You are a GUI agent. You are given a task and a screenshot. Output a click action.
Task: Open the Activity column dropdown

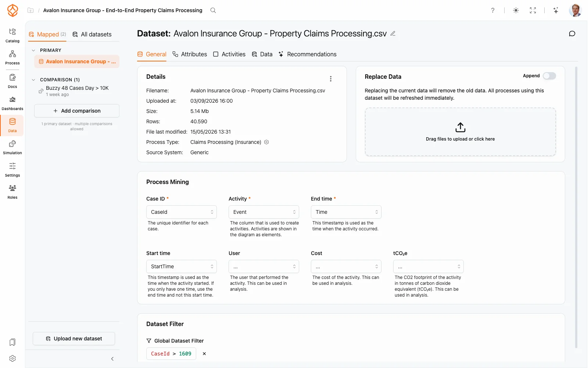(x=264, y=212)
